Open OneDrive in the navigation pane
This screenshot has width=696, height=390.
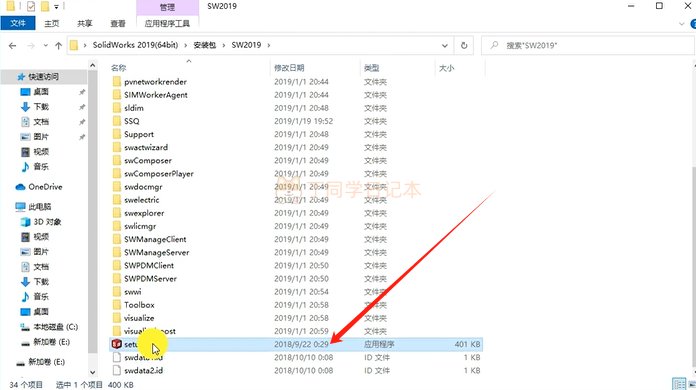45,187
